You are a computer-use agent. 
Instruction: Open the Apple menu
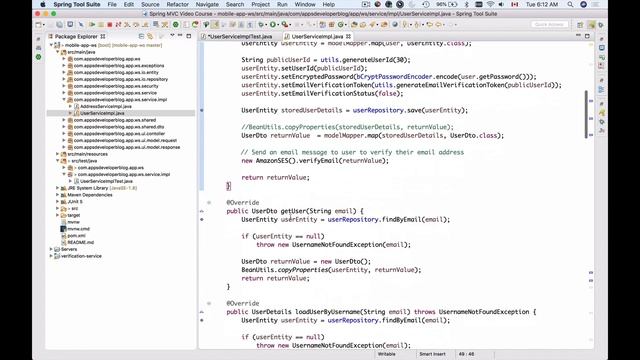click(x=42, y=4)
